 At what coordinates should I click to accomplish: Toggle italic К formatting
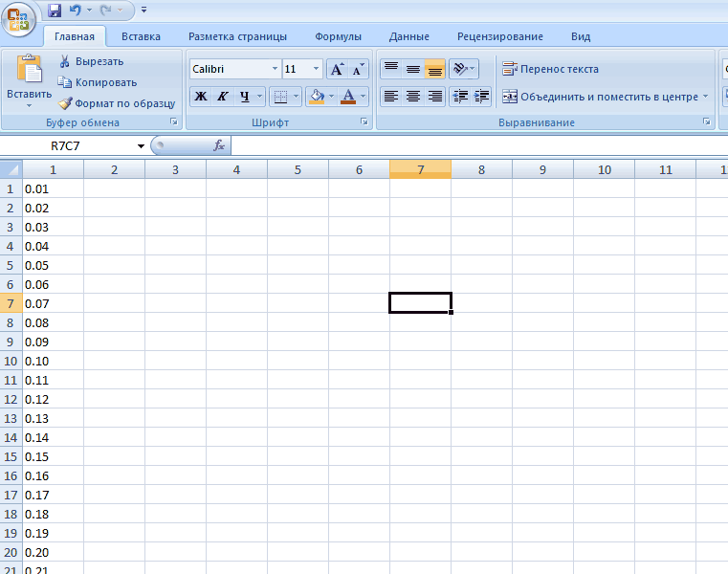[x=222, y=96]
